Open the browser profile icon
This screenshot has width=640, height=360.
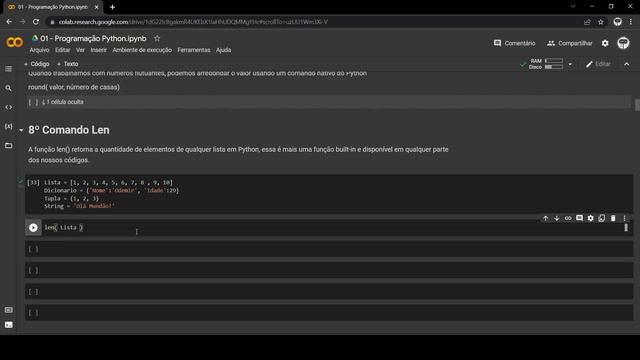coord(618,22)
